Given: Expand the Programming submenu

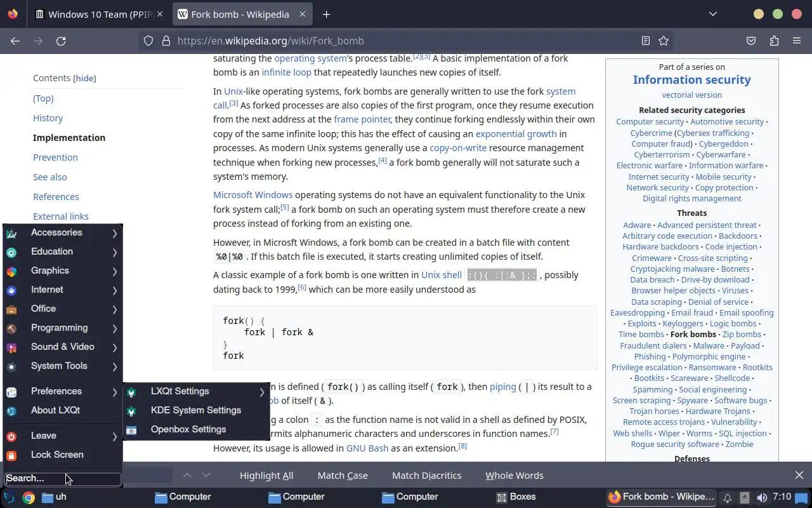Looking at the screenshot, I should pos(62,328).
